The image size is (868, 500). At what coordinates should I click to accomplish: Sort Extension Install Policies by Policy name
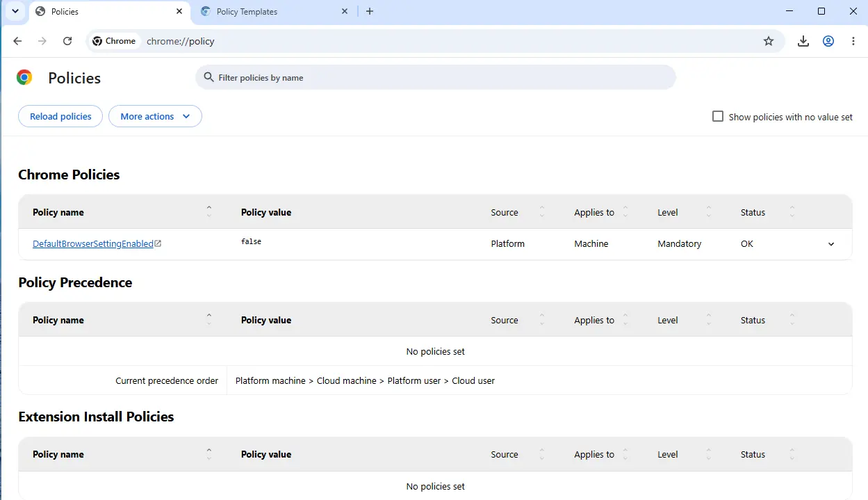tap(209, 454)
